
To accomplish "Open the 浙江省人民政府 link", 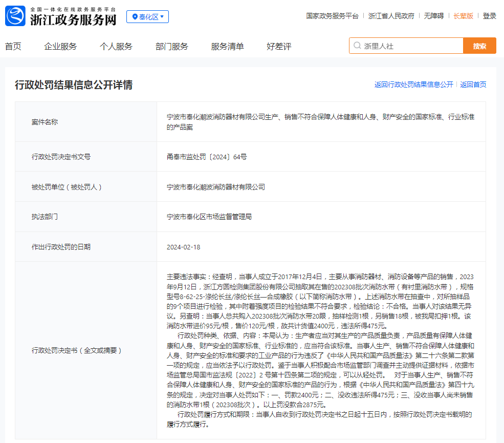I will (391, 16).
